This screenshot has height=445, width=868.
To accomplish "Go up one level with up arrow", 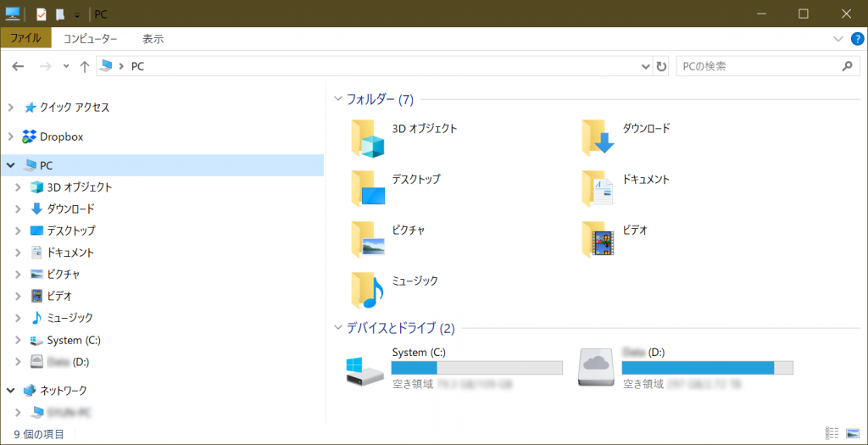I will (x=84, y=66).
